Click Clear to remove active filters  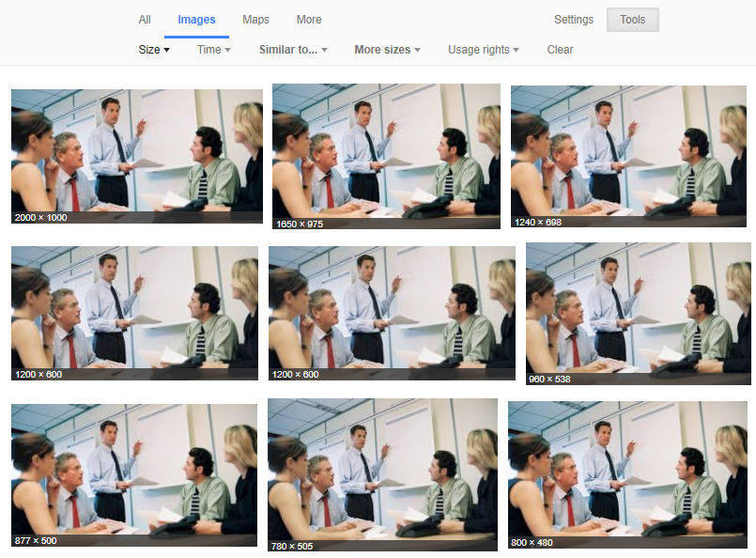pos(560,50)
